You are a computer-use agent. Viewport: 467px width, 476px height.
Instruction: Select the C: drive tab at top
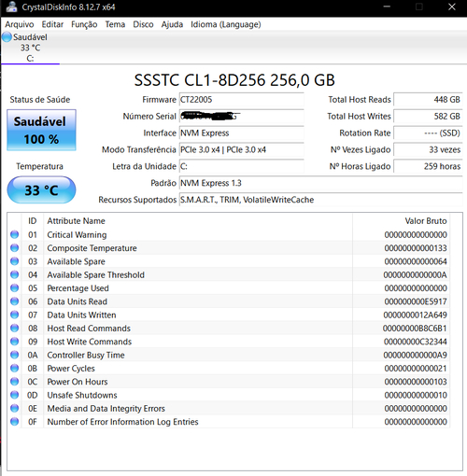[30, 48]
